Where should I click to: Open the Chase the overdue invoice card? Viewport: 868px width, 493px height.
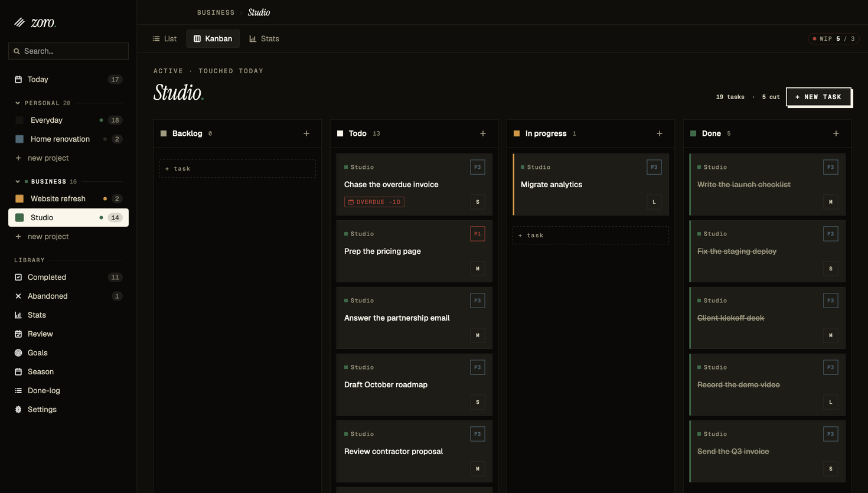pyautogui.click(x=414, y=185)
